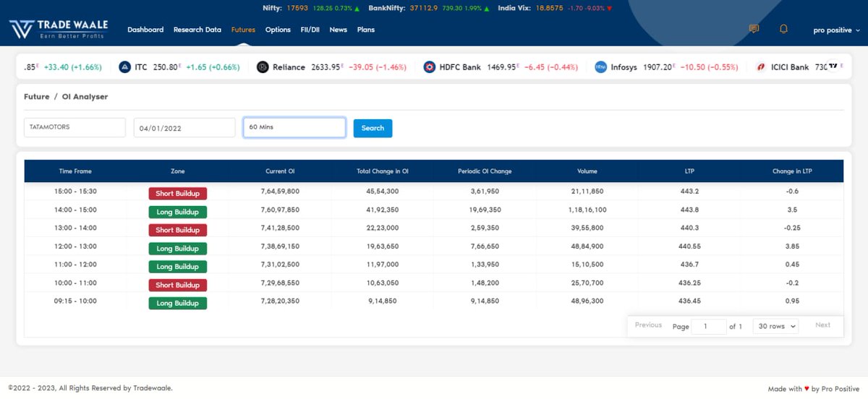
Task: Click the Zone column header
Action: point(178,171)
